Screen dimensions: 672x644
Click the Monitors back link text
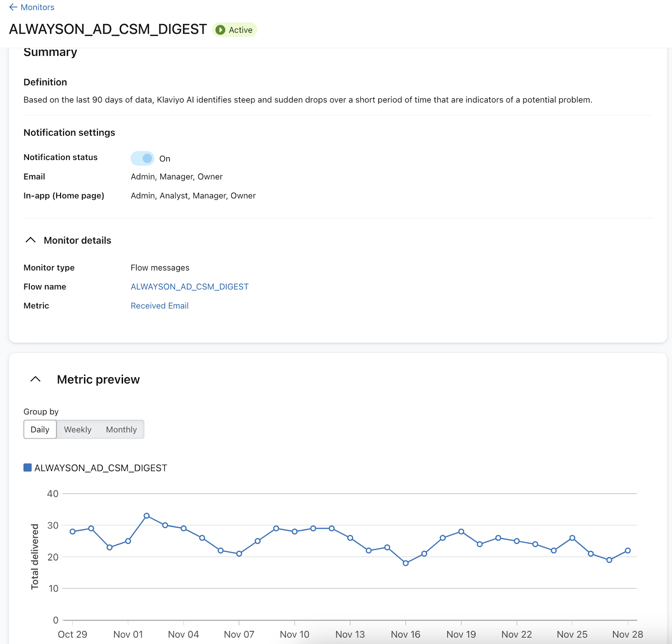pyautogui.click(x=37, y=7)
